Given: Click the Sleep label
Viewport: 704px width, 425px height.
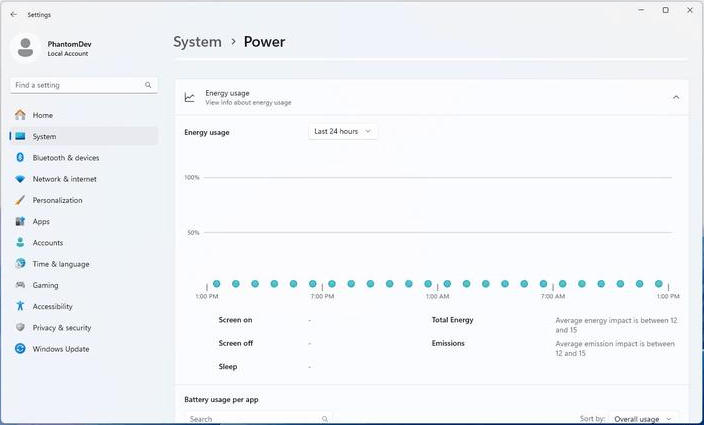Looking at the screenshot, I should [228, 366].
